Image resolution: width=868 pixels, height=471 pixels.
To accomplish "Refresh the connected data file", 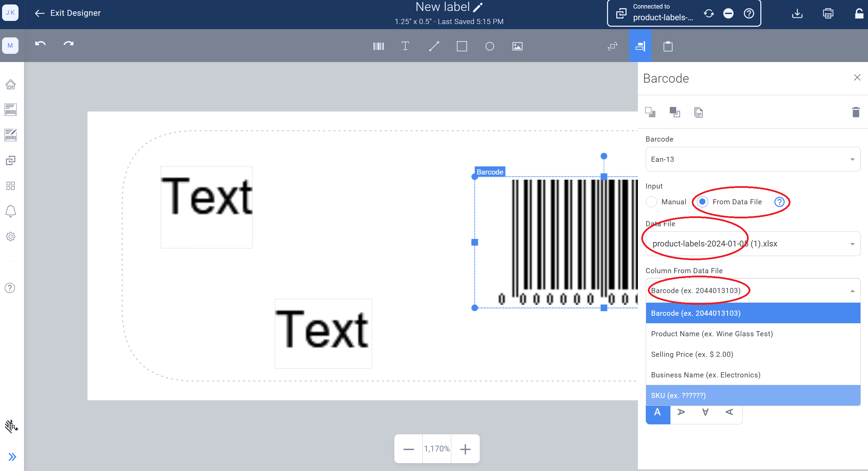I will tap(709, 13).
